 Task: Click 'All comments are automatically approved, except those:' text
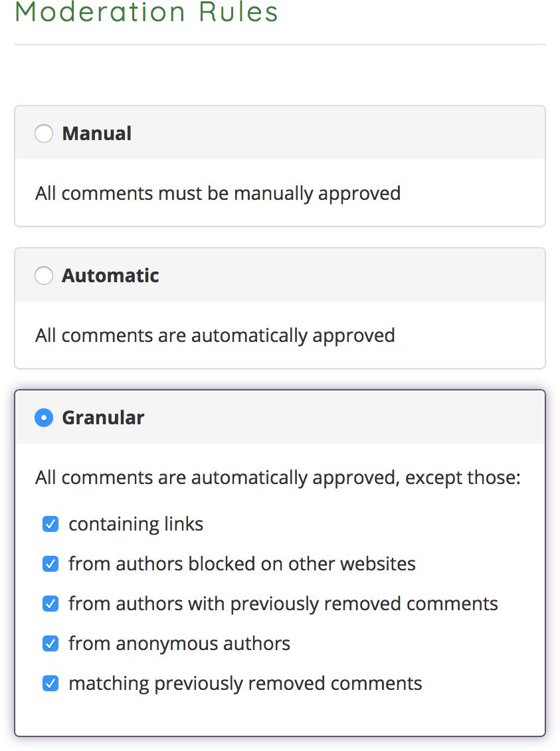point(276,477)
